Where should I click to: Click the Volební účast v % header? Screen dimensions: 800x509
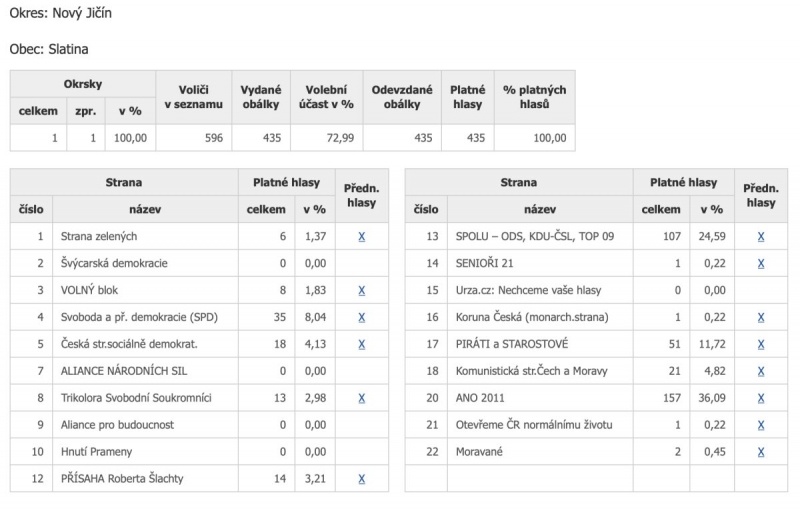pos(327,97)
